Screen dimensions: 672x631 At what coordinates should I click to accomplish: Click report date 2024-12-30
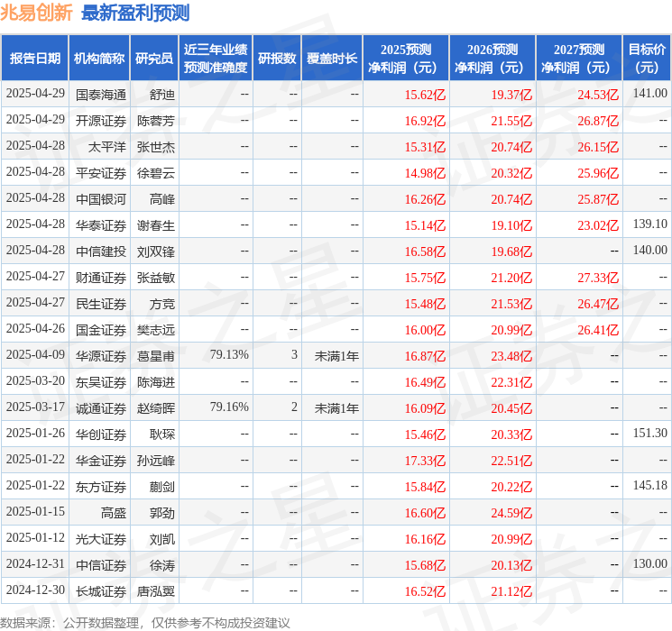35,590
